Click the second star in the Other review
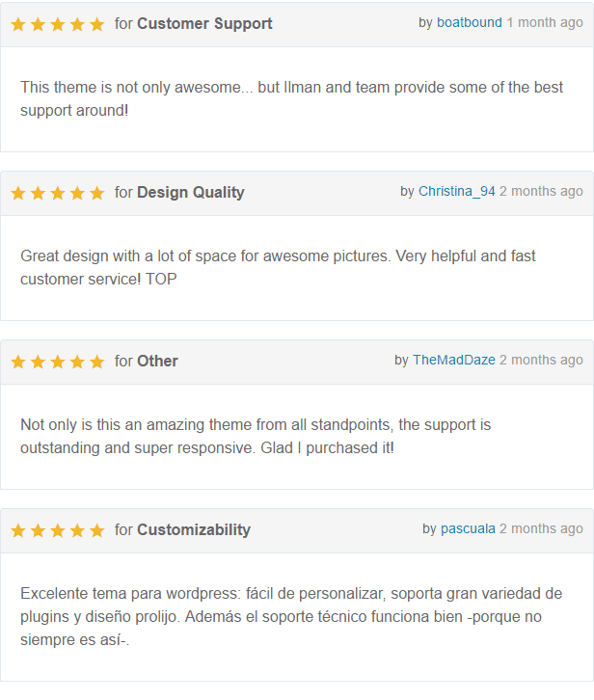This screenshot has height=700, width=594. 38,362
